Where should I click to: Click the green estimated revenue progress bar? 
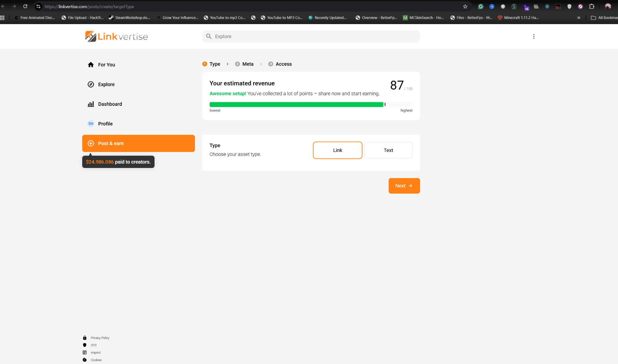(x=297, y=105)
